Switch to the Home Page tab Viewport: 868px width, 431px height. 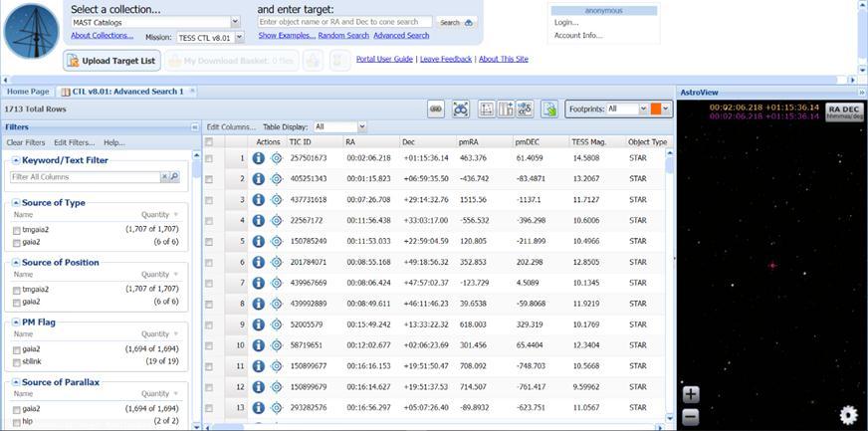[x=28, y=92]
